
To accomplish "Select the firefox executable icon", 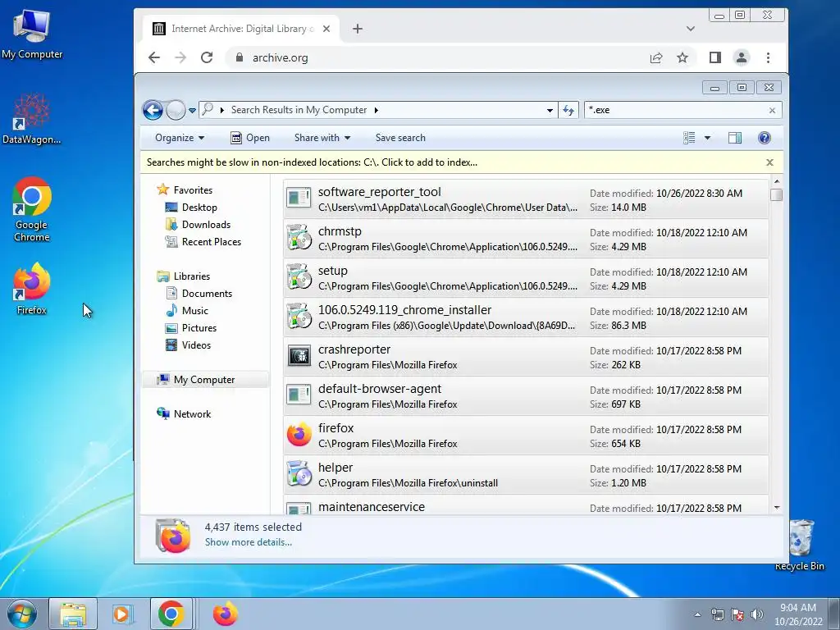I will point(299,435).
